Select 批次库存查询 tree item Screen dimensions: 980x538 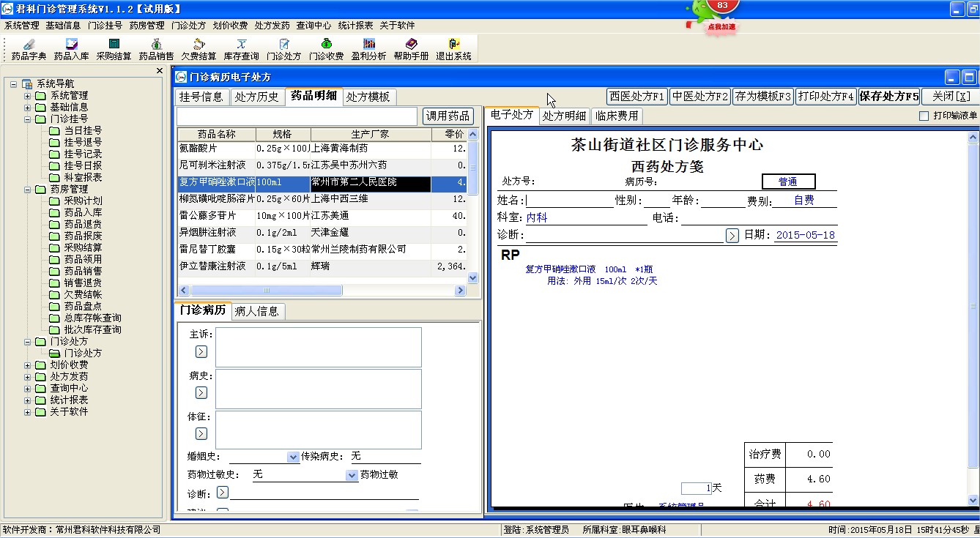click(x=92, y=329)
